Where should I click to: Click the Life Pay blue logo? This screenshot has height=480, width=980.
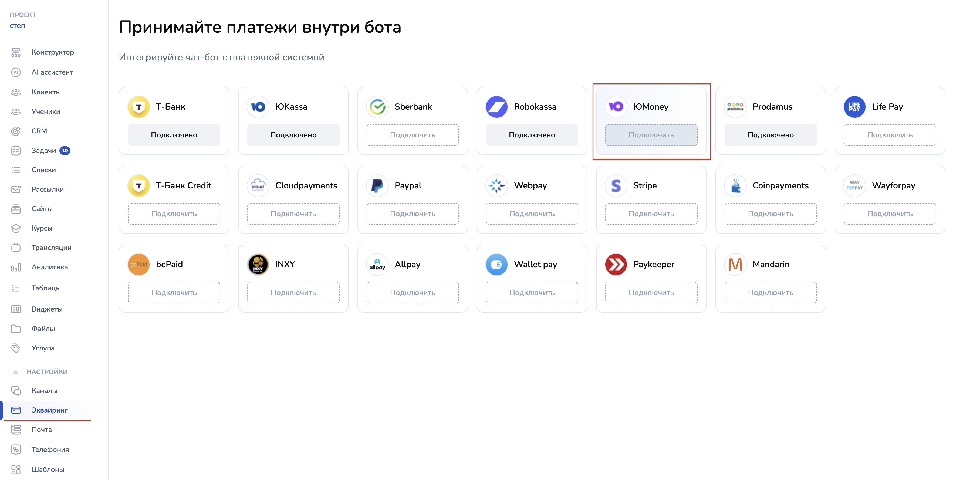[854, 107]
